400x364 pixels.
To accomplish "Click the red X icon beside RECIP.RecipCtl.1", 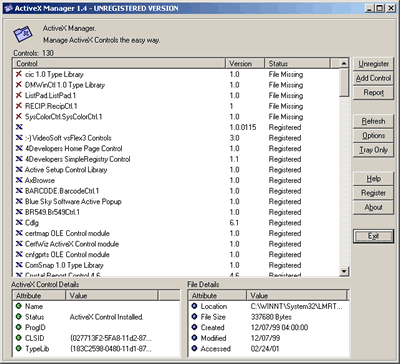I will tap(19, 106).
